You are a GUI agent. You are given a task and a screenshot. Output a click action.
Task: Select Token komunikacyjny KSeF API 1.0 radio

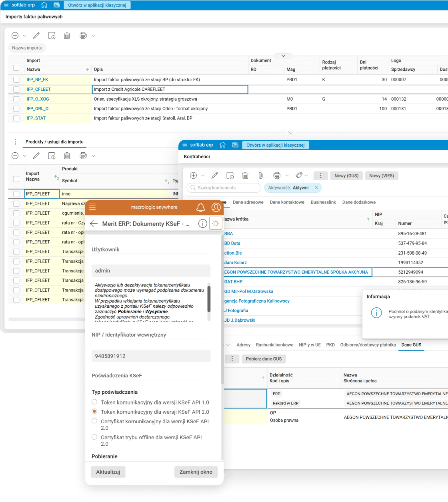click(x=94, y=402)
